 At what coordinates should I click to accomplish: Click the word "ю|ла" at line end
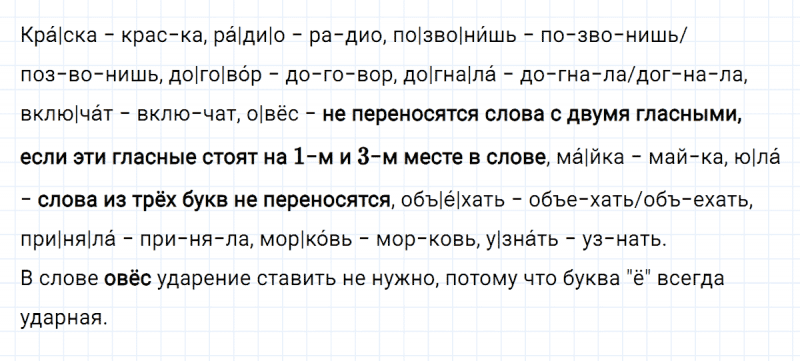757,157
